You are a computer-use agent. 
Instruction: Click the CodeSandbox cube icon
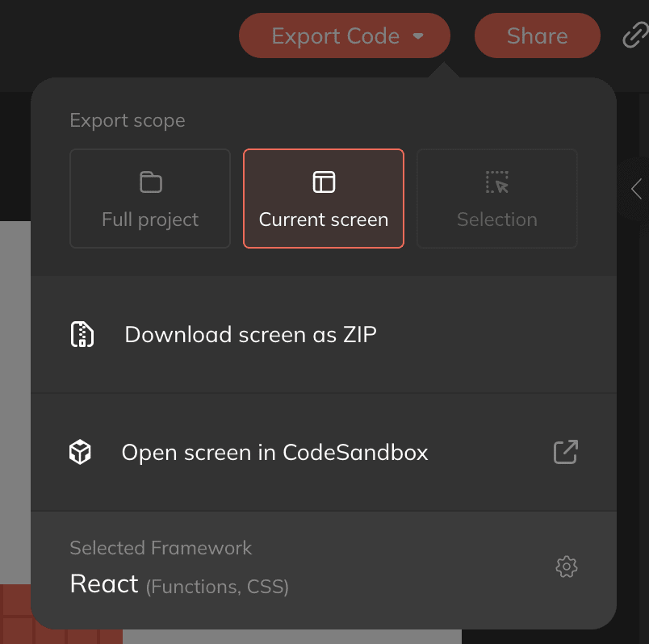click(80, 453)
